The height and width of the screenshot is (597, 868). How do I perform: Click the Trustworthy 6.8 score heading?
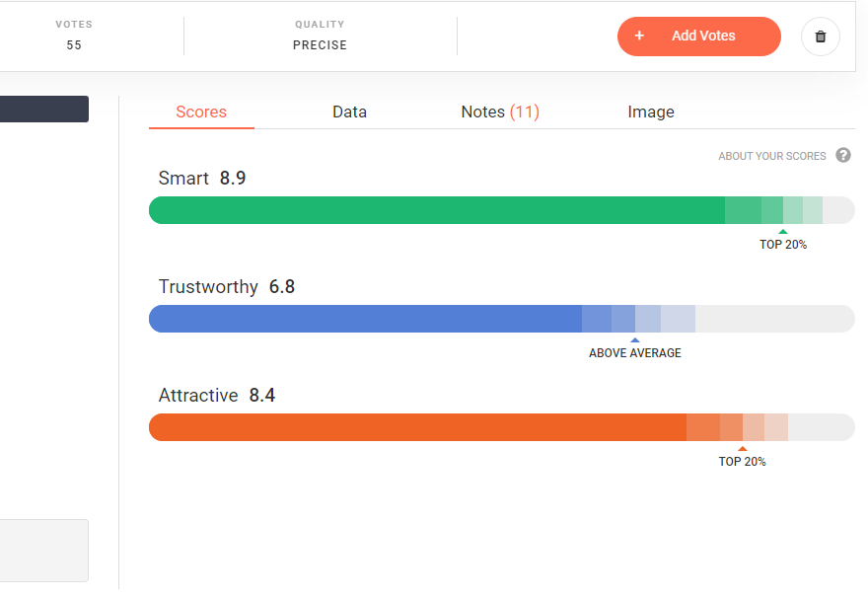point(227,287)
